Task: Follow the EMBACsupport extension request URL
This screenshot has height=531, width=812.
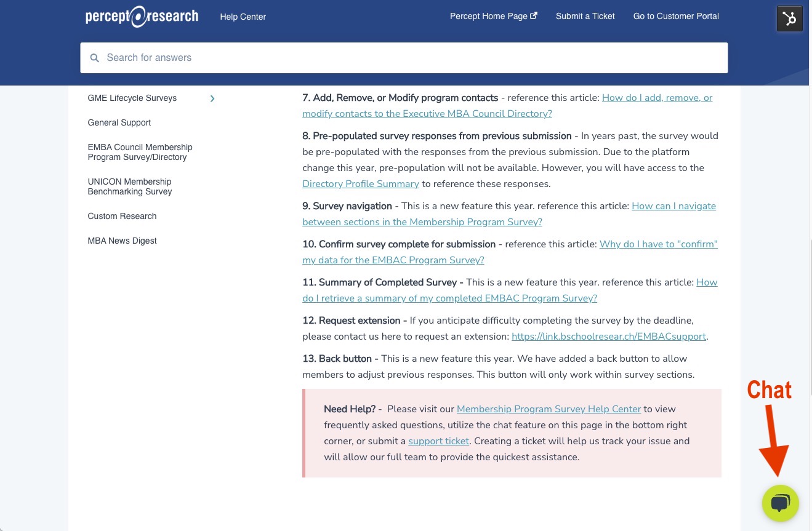Action: point(609,337)
